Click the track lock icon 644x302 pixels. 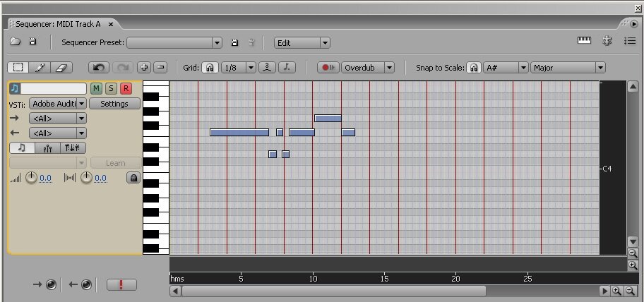coord(133,178)
